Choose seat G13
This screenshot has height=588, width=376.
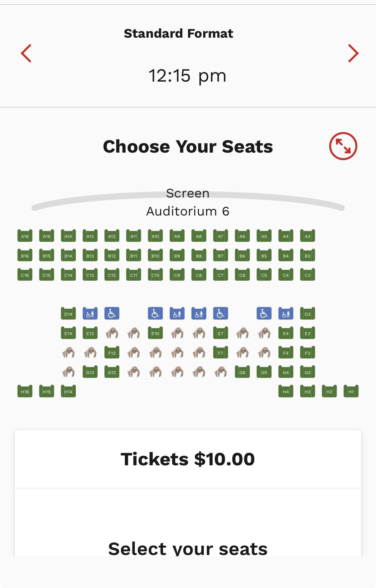(90, 372)
